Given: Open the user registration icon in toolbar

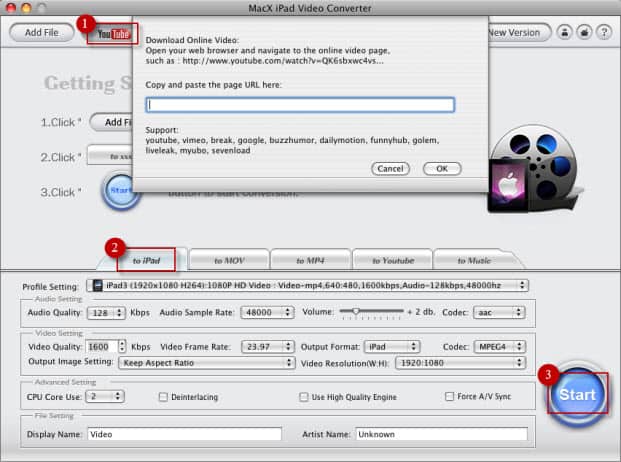Looking at the screenshot, I should 565,32.
